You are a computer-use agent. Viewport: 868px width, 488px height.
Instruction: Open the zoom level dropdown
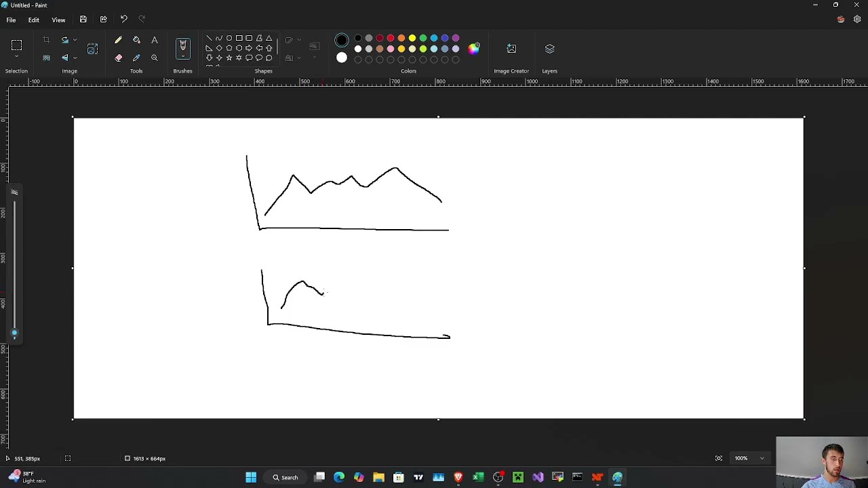762,458
